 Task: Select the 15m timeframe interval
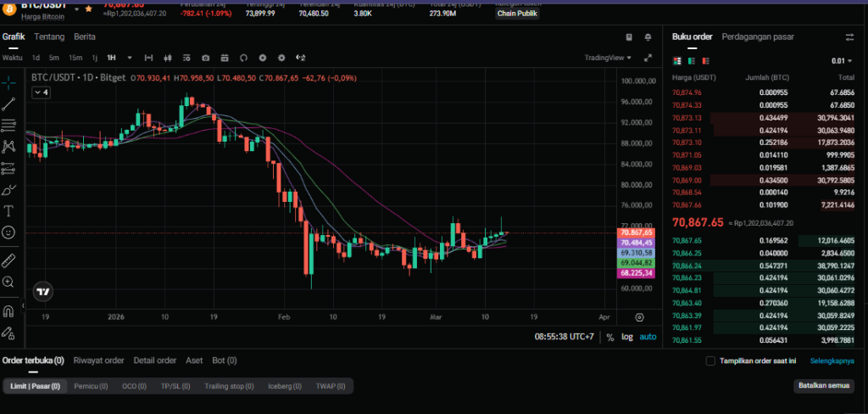click(x=75, y=58)
